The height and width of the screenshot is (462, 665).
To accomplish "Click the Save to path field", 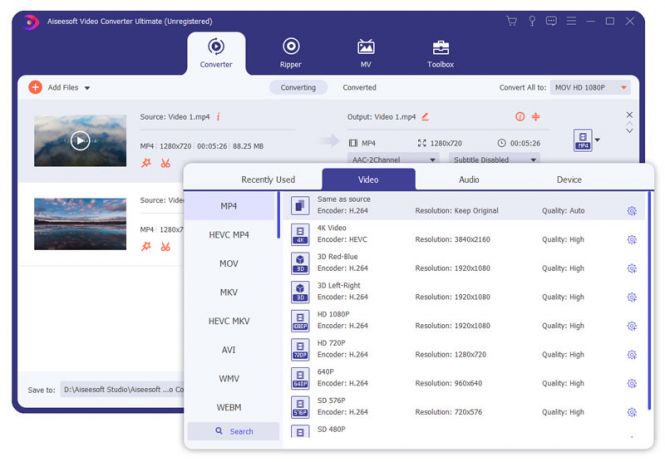I will coord(122,389).
